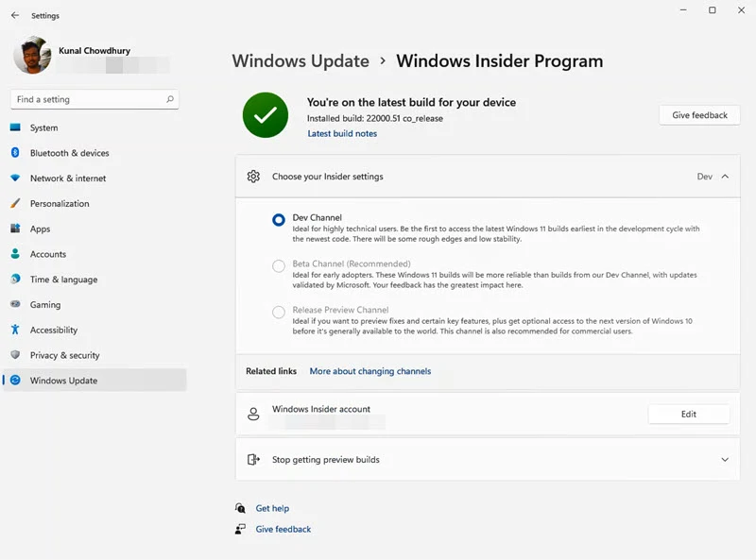Select the Dev Channel radio button
Screen dimensions: 756x560
coord(279,220)
